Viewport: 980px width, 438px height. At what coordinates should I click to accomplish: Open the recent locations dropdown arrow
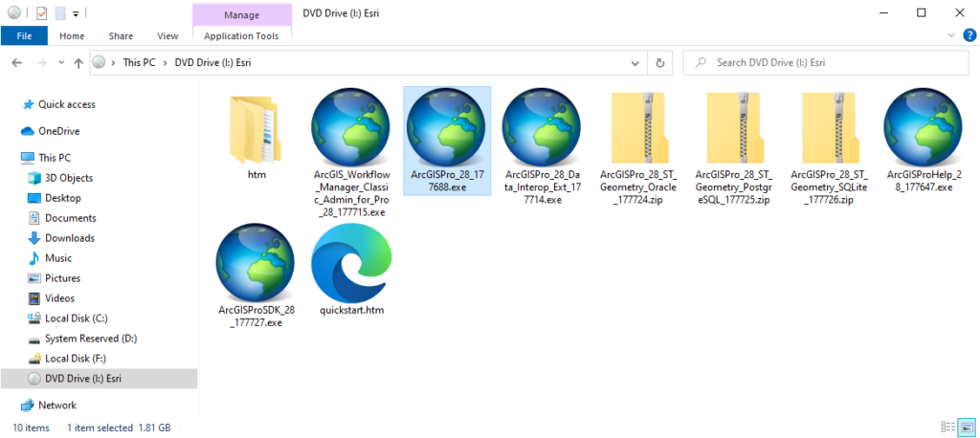pos(61,63)
